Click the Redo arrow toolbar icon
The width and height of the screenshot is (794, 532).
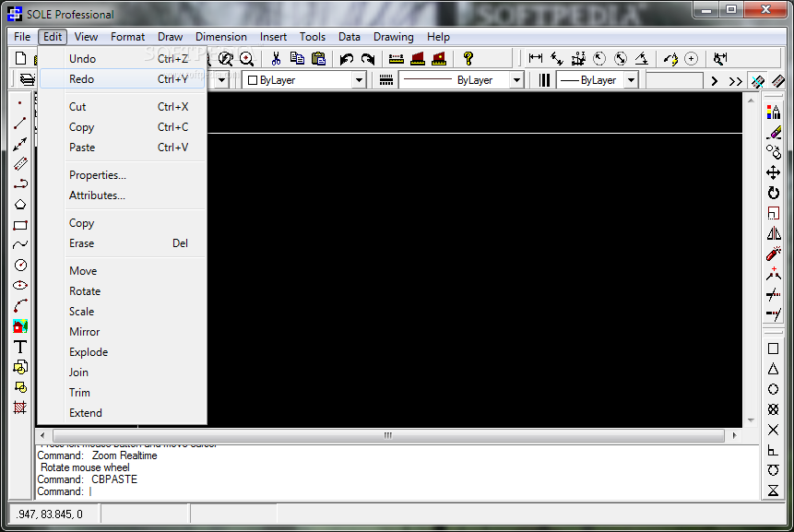(368, 59)
